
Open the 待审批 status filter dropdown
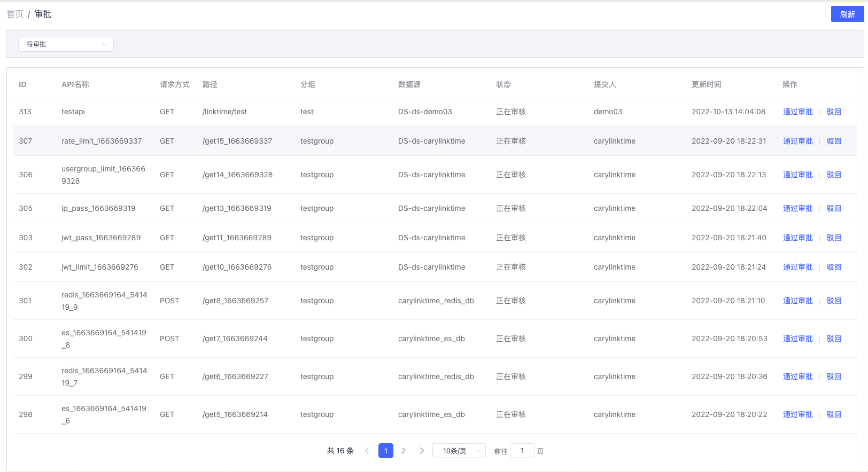[66, 44]
